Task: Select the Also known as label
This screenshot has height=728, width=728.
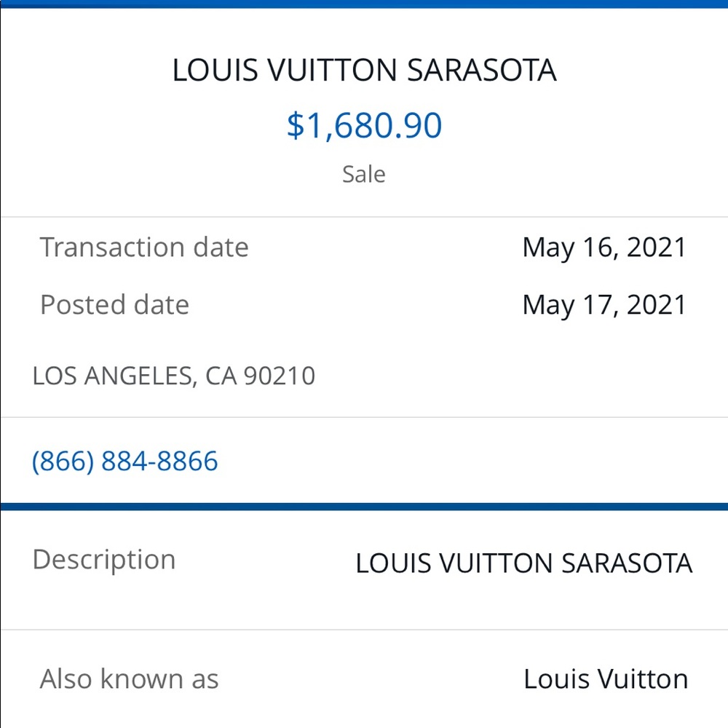Action: click(x=129, y=679)
